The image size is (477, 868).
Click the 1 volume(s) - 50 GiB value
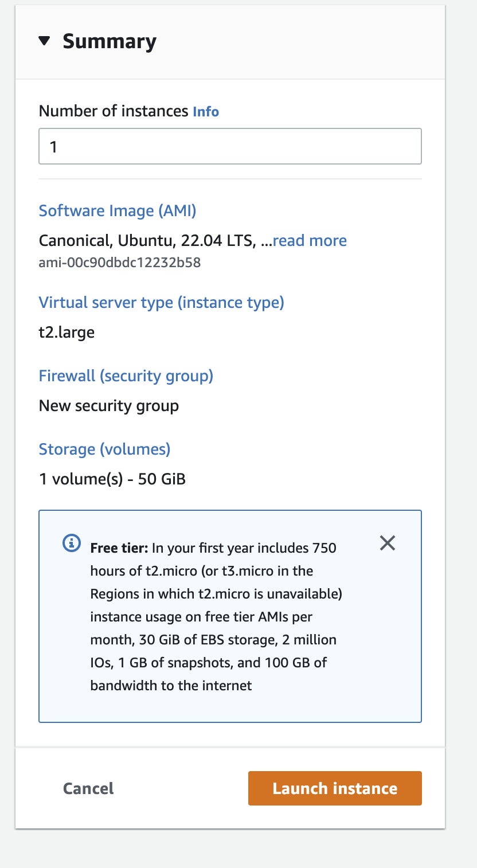[112, 479]
